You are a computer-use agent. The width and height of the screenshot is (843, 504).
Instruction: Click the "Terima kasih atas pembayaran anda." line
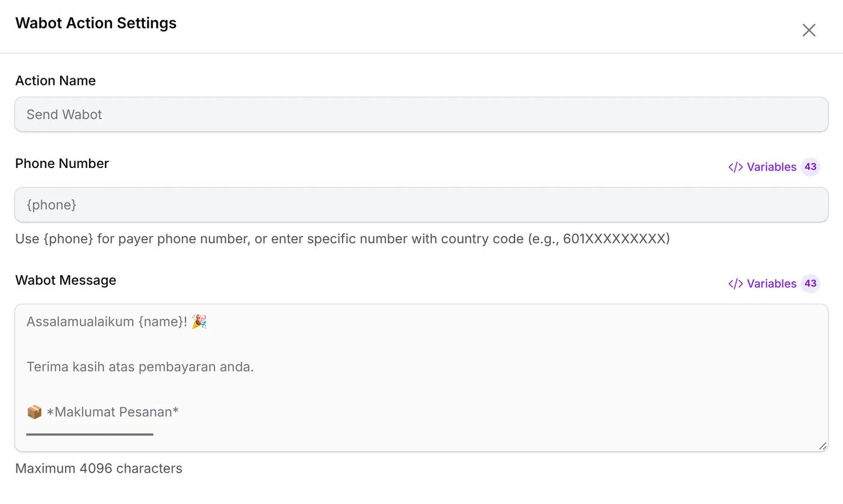(140, 367)
